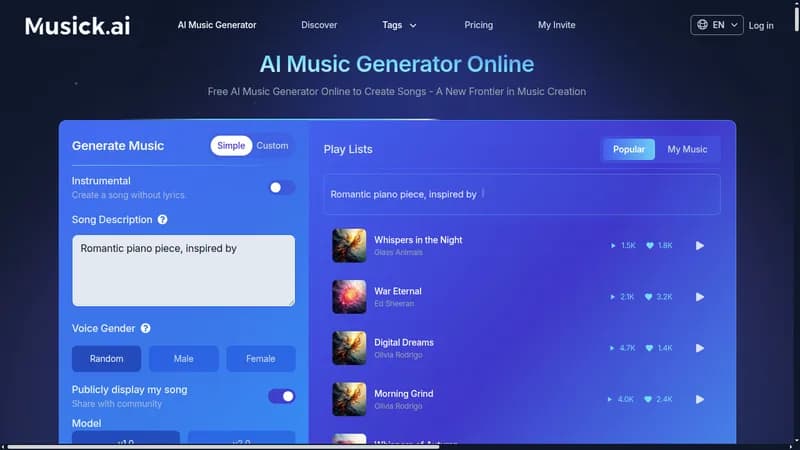The width and height of the screenshot is (800, 450).
Task: Like War Eternal with heart icon
Action: (648, 297)
